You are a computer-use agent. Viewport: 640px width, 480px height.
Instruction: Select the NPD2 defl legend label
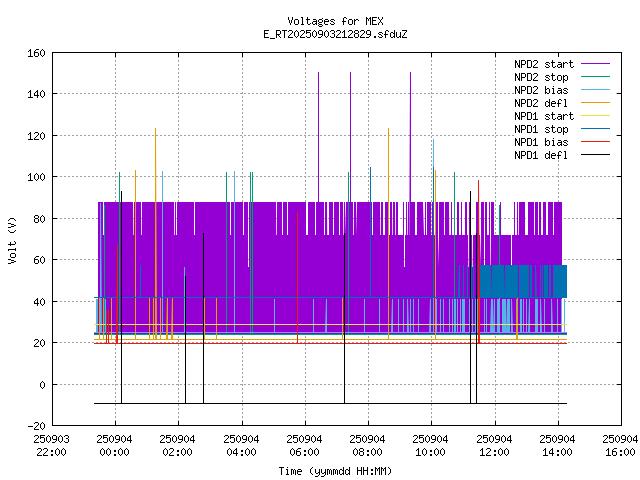[x=543, y=103]
